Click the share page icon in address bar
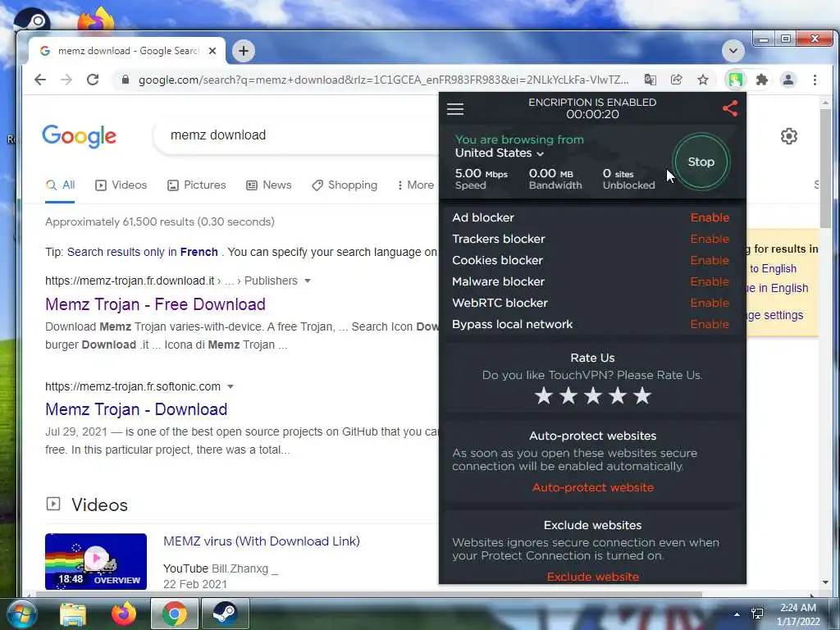Image resolution: width=840 pixels, height=630 pixels. click(677, 80)
